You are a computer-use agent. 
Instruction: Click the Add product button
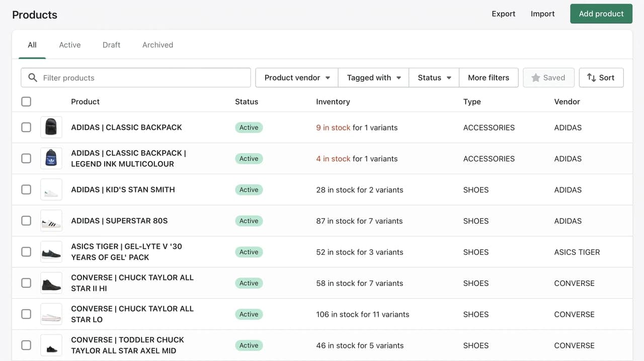(x=601, y=14)
